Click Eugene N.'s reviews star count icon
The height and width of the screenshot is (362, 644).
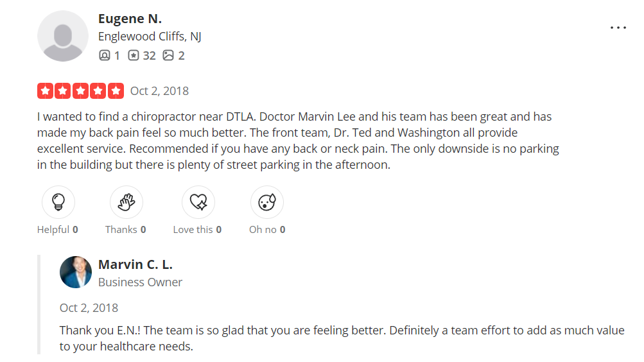[x=133, y=56]
